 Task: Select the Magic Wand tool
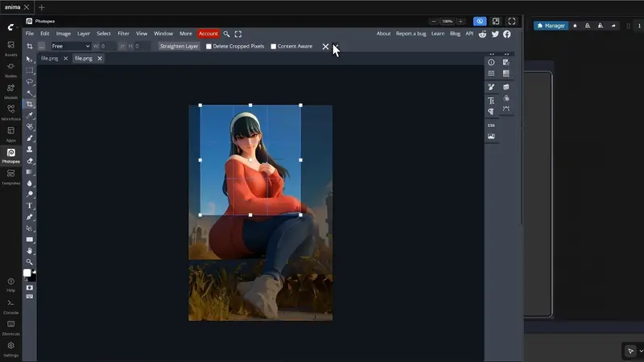pos(30,93)
